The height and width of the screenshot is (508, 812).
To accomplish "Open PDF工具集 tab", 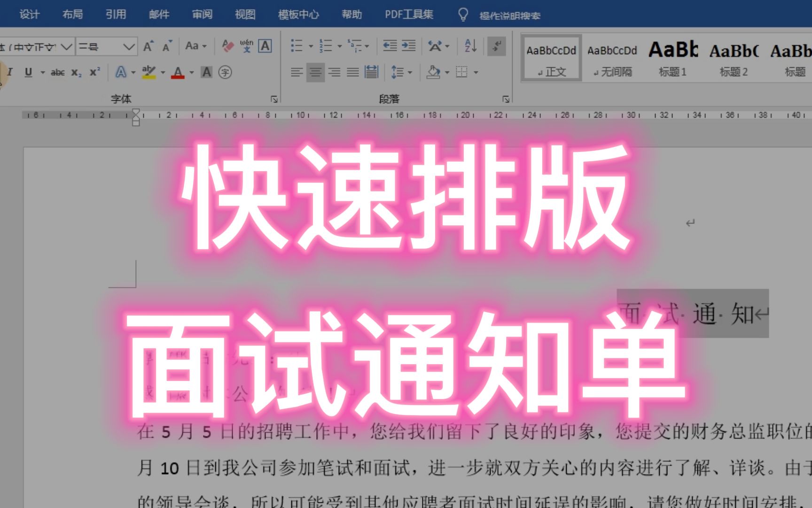I will 409,15.
